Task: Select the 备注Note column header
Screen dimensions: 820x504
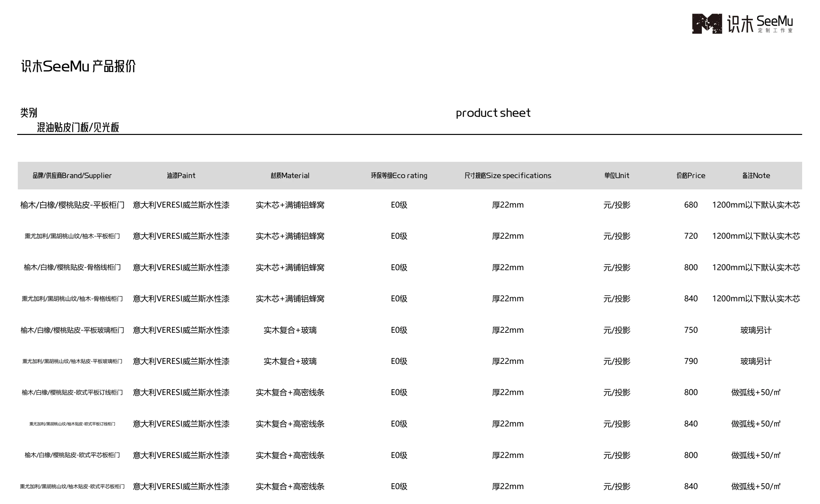Action: tap(756, 175)
